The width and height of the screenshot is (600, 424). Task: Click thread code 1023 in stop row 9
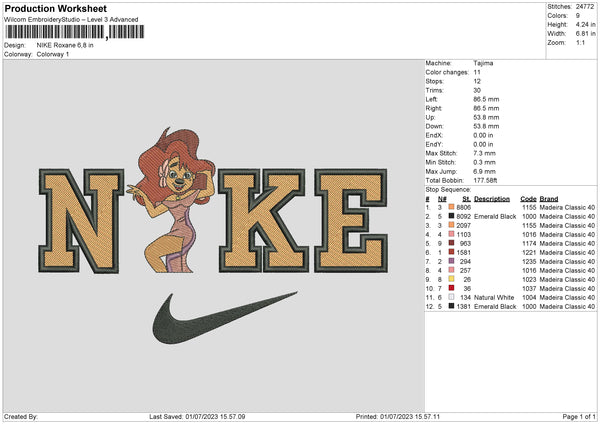[529, 280]
